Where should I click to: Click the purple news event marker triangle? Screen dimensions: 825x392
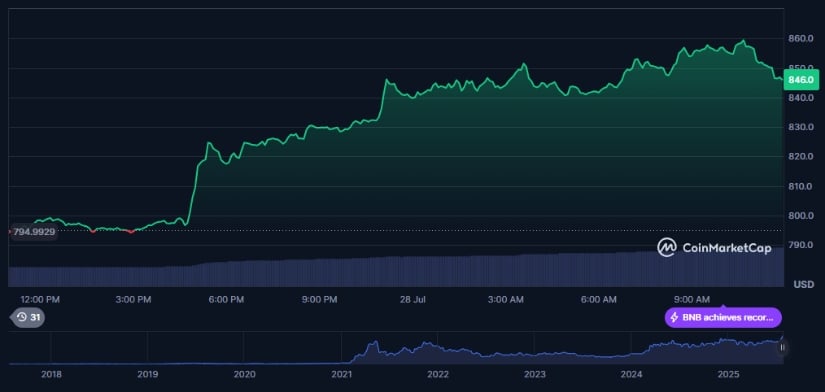(x=723, y=307)
